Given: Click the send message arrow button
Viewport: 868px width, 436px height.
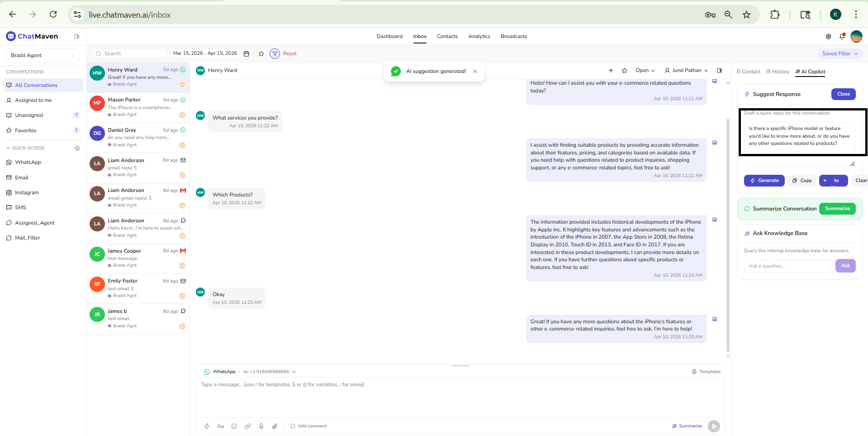Looking at the screenshot, I should tap(713, 426).
